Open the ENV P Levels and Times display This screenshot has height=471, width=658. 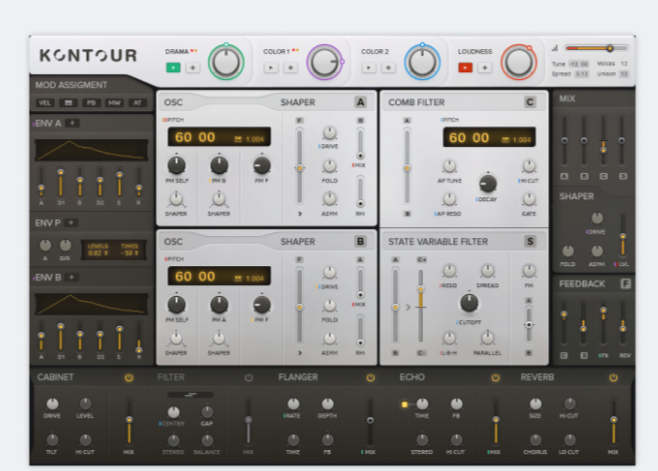pyautogui.click(x=113, y=250)
